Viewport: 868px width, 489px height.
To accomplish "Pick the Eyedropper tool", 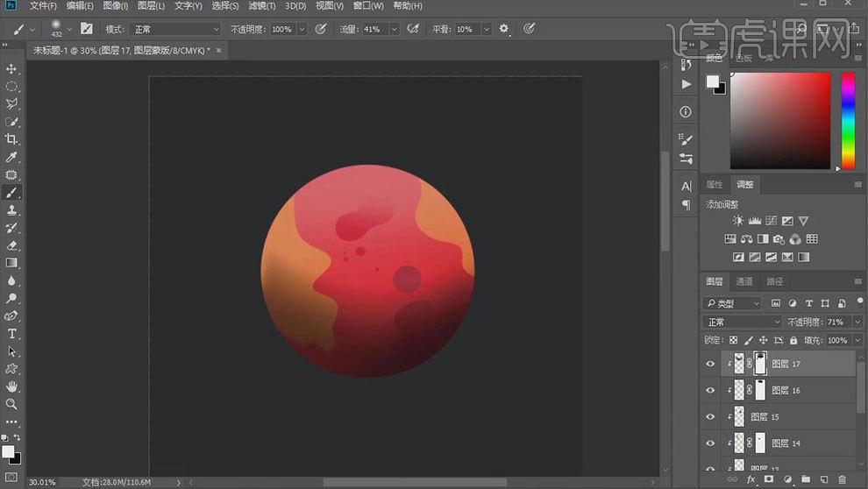I will (x=11, y=158).
